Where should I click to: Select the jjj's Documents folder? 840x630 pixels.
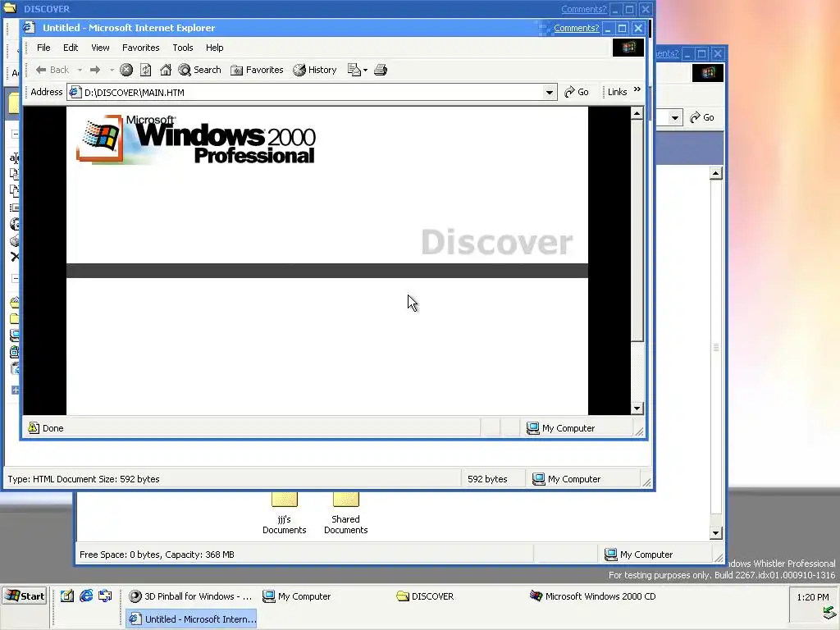(285, 514)
